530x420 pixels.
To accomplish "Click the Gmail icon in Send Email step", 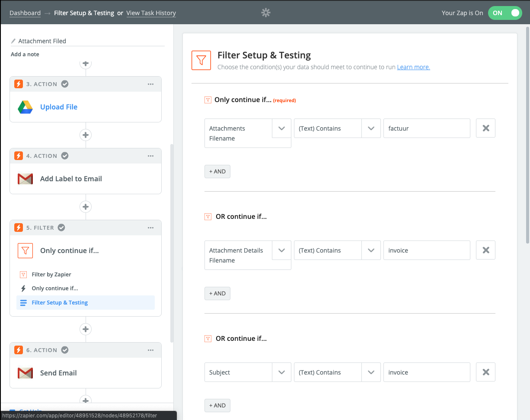I will coord(26,373).
